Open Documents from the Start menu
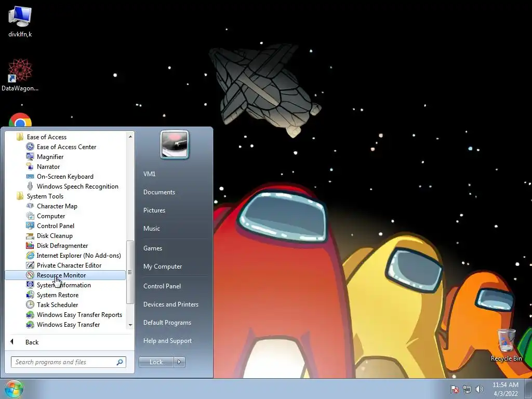The height and width of the screenshot is (399, 532). (159, 192)
